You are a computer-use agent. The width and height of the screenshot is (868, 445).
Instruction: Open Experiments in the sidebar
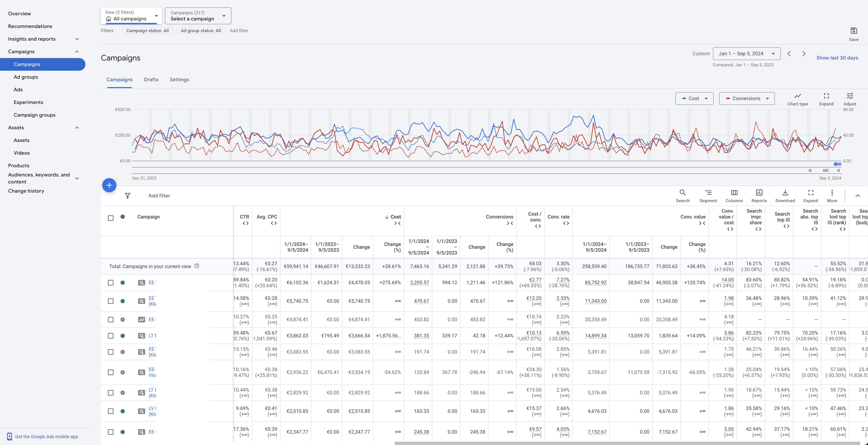point(28,102)
